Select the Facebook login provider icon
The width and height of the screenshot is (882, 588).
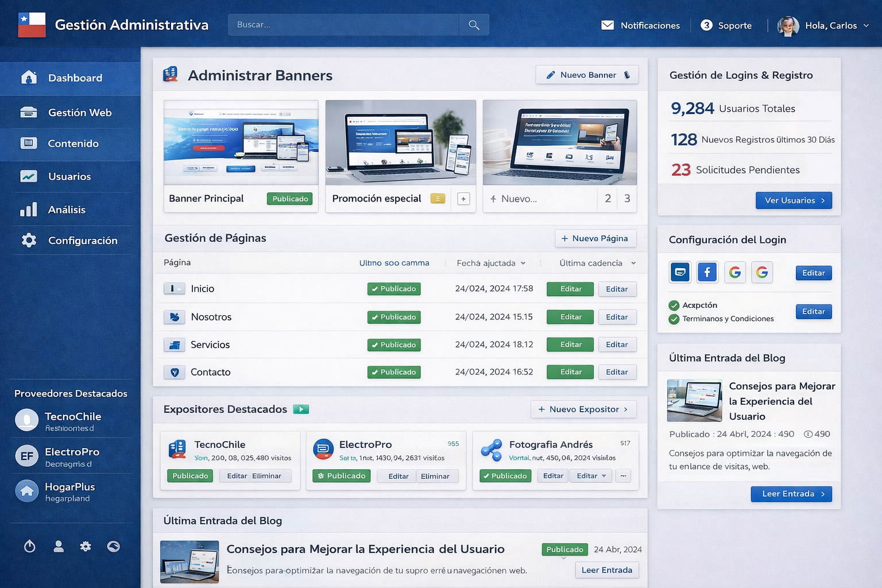[x=707, y=272]
